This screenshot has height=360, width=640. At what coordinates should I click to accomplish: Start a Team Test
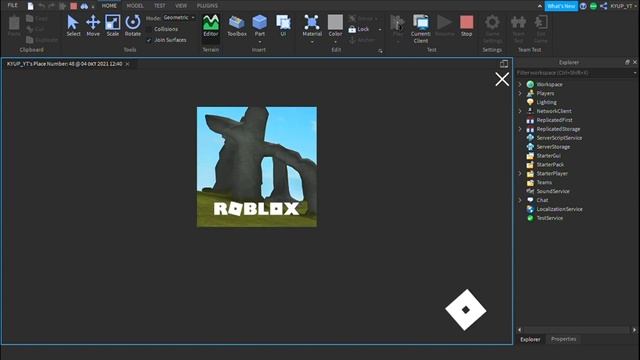[x=518, y=28]
